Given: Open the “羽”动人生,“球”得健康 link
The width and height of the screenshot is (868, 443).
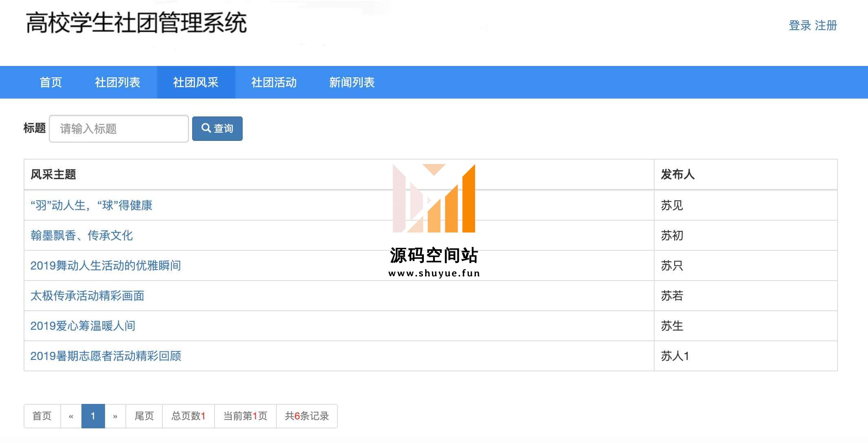Looking at the screenshot, I should 92,205.
